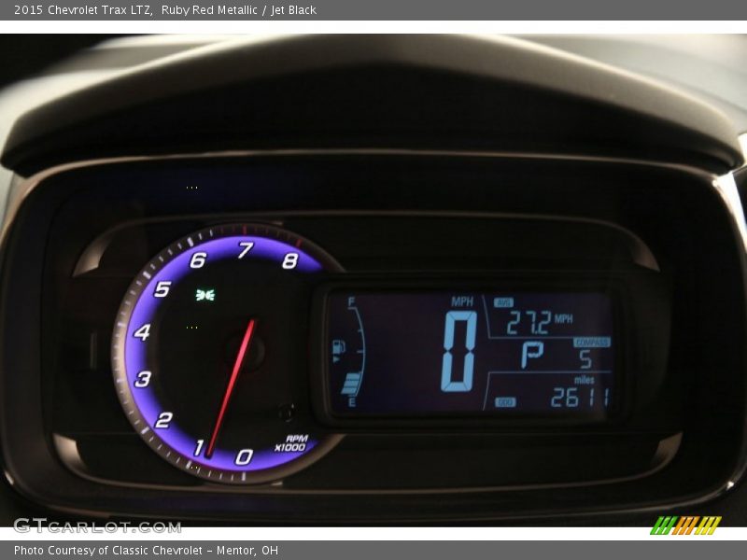Screen dimensions: 747x560
Task: Click the ODO label badge
Action: coord(505,402)
